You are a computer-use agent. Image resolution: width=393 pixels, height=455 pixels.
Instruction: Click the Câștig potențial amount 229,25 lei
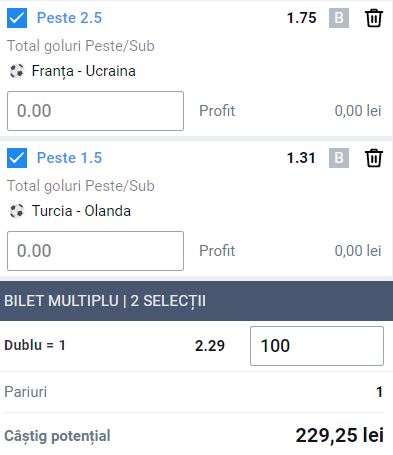(340, 435)
